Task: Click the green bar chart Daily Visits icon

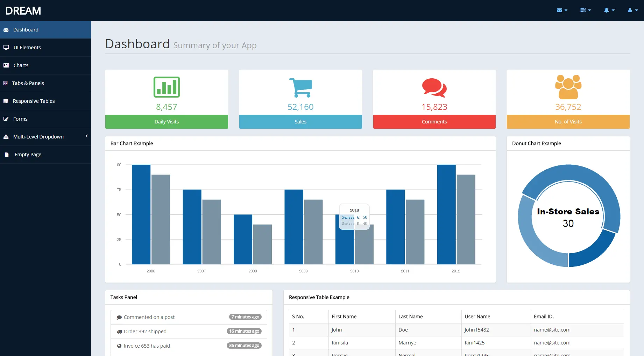Action: [x=167, y=87]
